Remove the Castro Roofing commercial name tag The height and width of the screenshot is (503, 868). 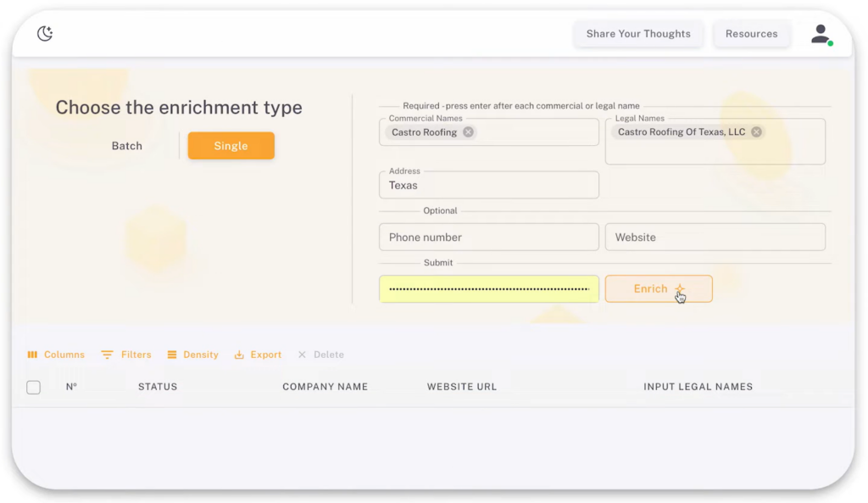pyautogui.click(x=468, y=132)
